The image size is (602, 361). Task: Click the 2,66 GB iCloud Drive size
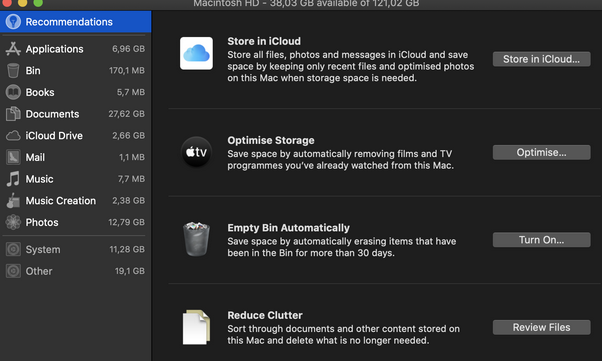tap(128, 136)
